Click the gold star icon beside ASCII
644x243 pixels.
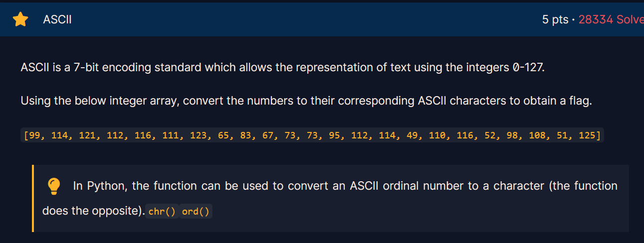[x=20, y=19]
